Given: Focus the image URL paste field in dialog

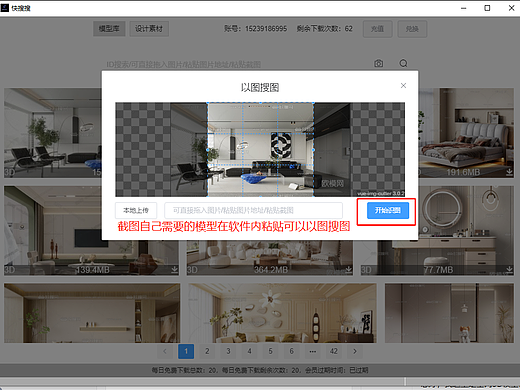Looking at the screenshot, I should pyautogui.click(x=253, y=210).
